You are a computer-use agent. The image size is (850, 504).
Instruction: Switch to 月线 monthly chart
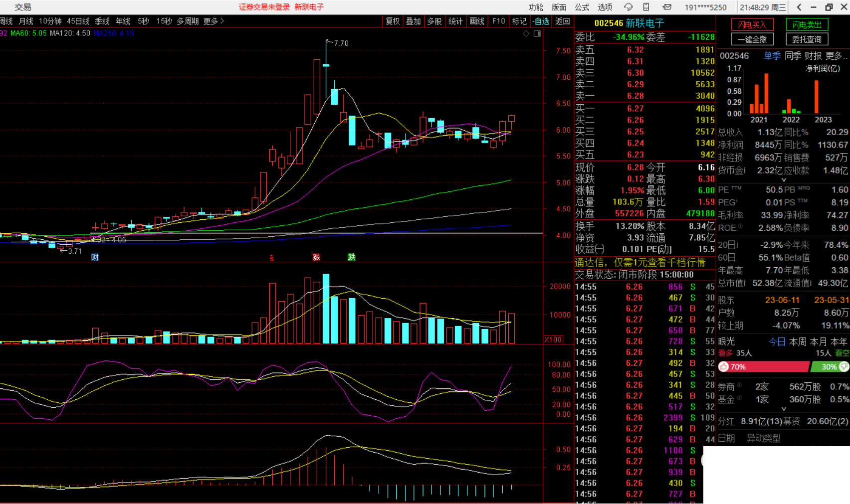pyautogui.click(x=26, y=21)
